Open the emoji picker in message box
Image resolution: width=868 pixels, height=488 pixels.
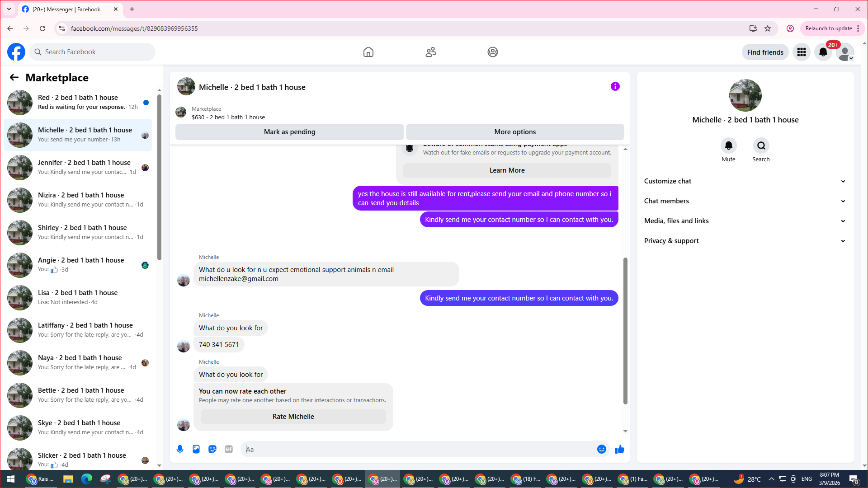[x=601, y=449]
